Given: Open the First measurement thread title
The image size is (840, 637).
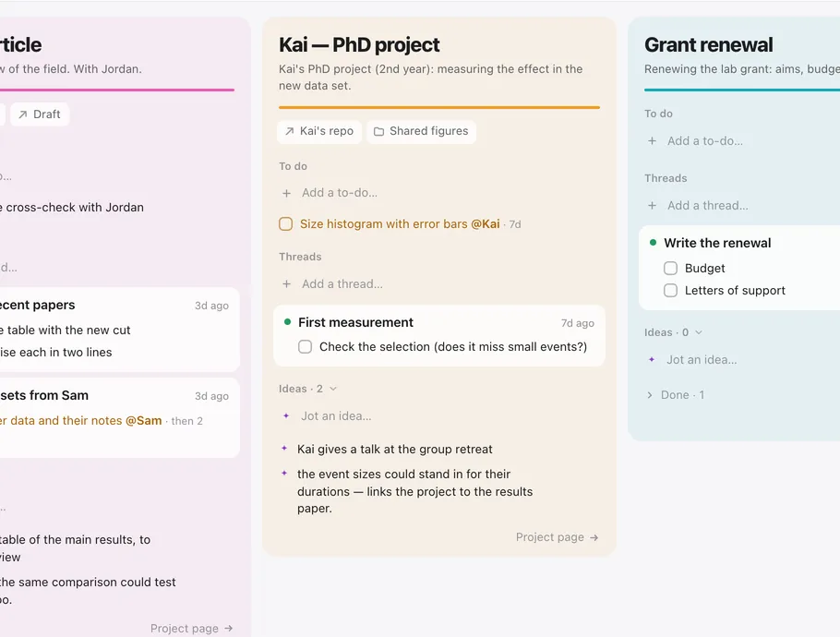Looking at the screenshot, I should tap(355, 322).
